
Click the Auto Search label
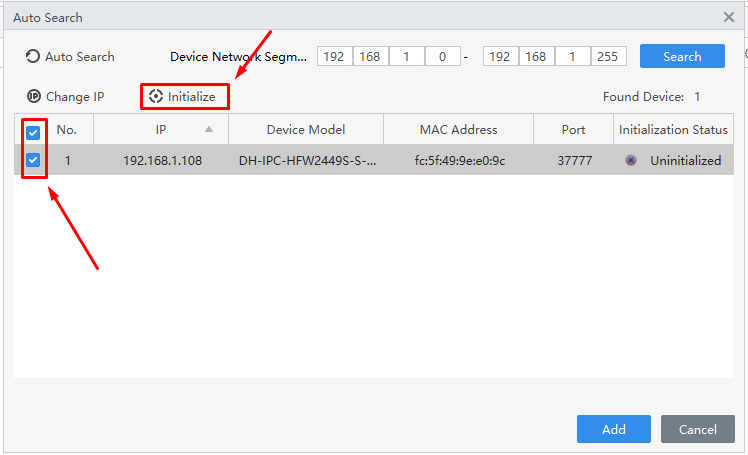80,56
